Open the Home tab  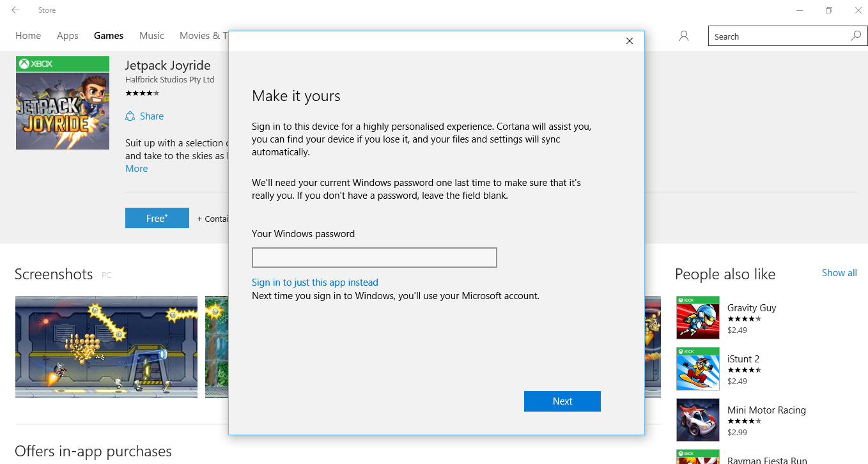pos(28,36)
